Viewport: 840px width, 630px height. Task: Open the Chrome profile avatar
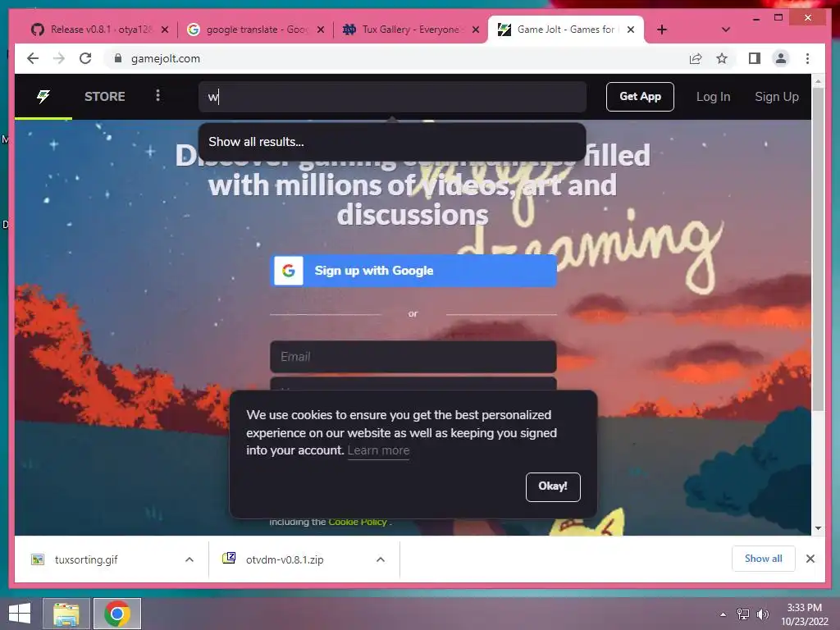[x=781, y=58]
